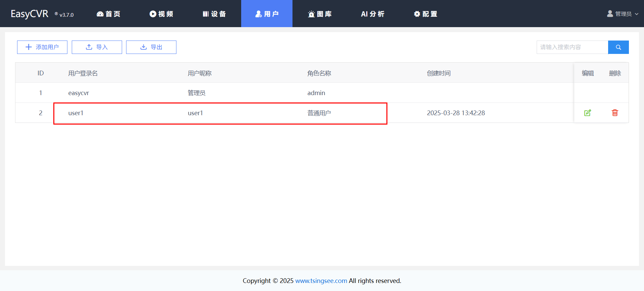Click the EasyCVR logo
The height and width of the screenshot is (291, 644).
[30, 14]
